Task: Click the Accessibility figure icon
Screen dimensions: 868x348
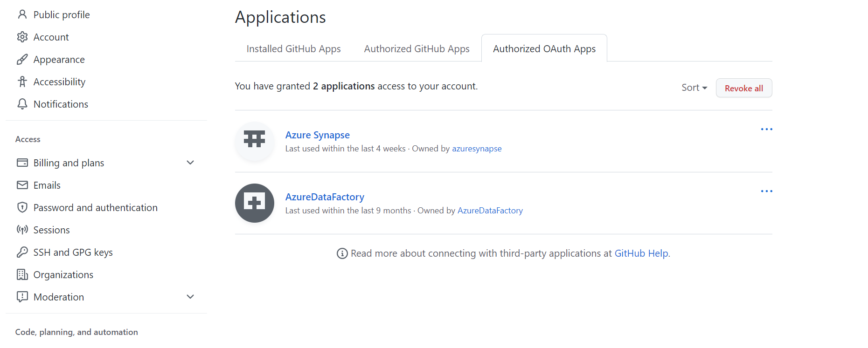Action: (x=22, y=82)
